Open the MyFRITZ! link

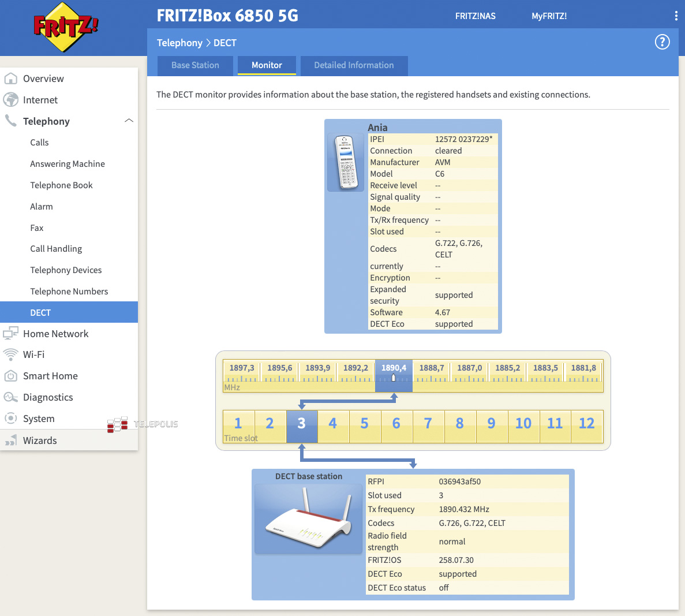(549, 16)
